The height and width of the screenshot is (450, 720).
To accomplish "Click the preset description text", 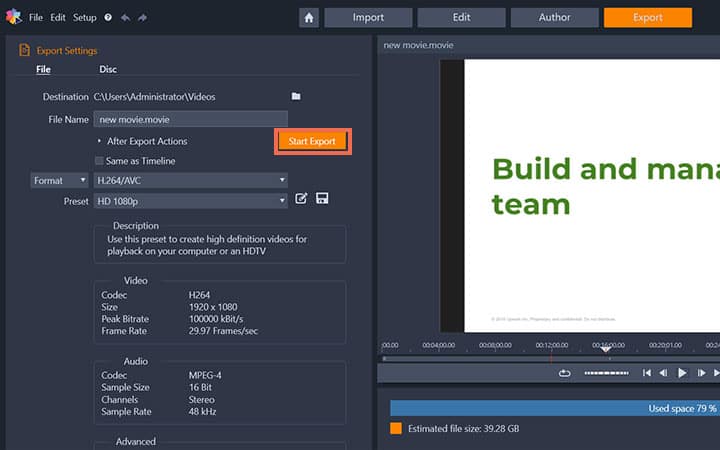I will 207,245.
